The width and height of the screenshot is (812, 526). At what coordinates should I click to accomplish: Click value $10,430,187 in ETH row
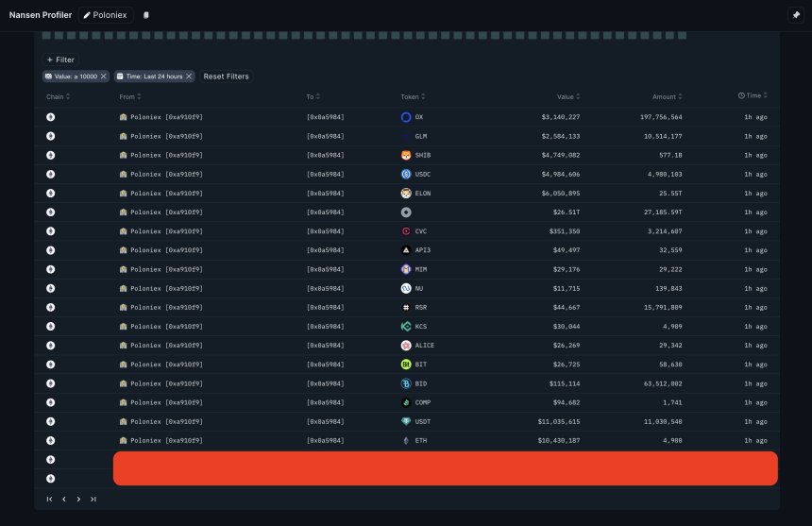click(559, 441)
